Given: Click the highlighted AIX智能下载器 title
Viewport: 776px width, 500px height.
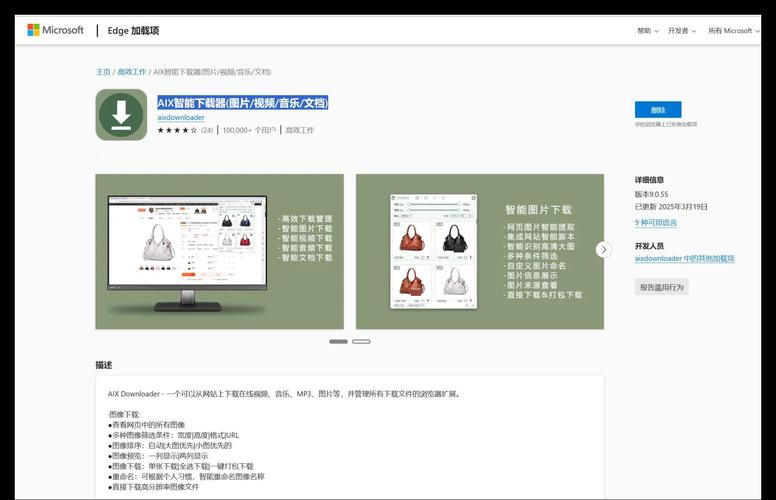Looking at the screenshot, I should click(x=242, y=103).
